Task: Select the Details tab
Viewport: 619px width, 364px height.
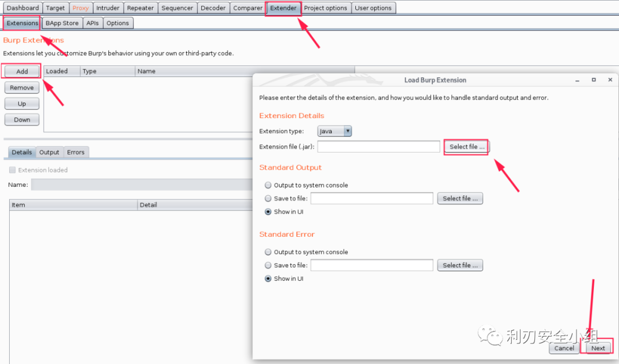Action: coord(22,152)
